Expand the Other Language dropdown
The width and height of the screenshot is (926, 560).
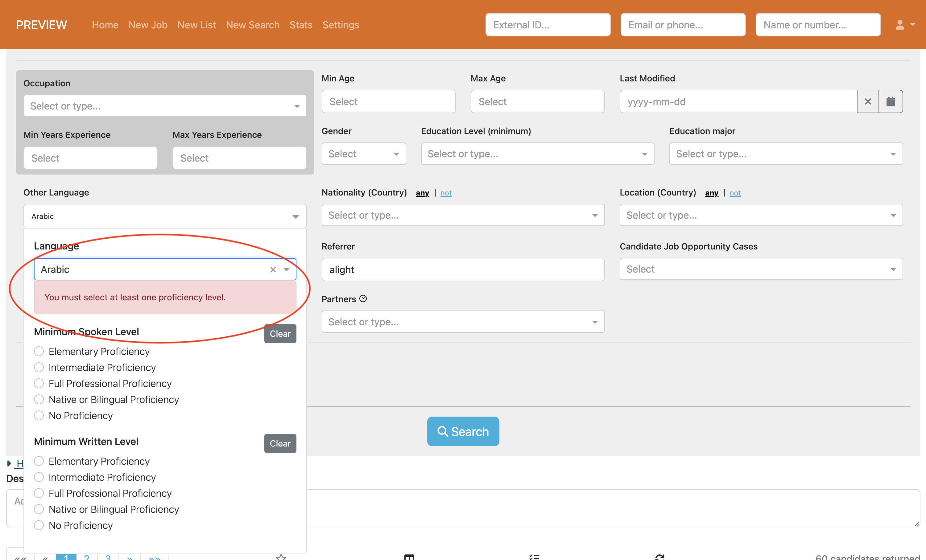(x=296, y=216)
